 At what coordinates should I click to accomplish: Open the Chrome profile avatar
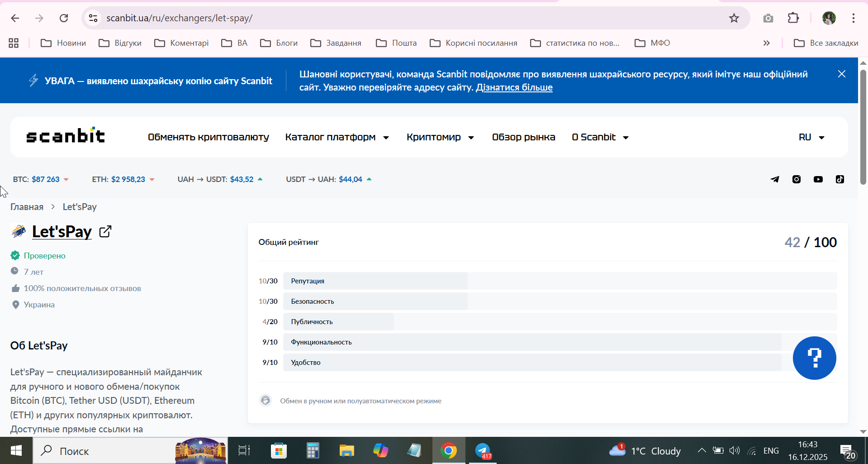(829, 18)
